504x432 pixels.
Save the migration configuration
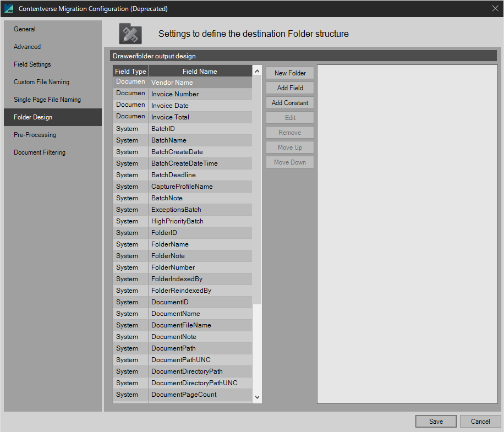coord(436,422)
